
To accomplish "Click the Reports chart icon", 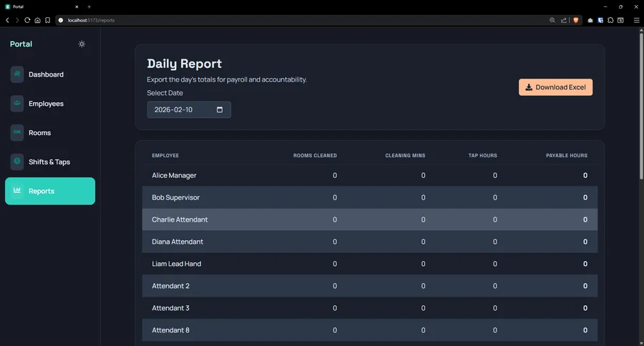I will [17, 190].
